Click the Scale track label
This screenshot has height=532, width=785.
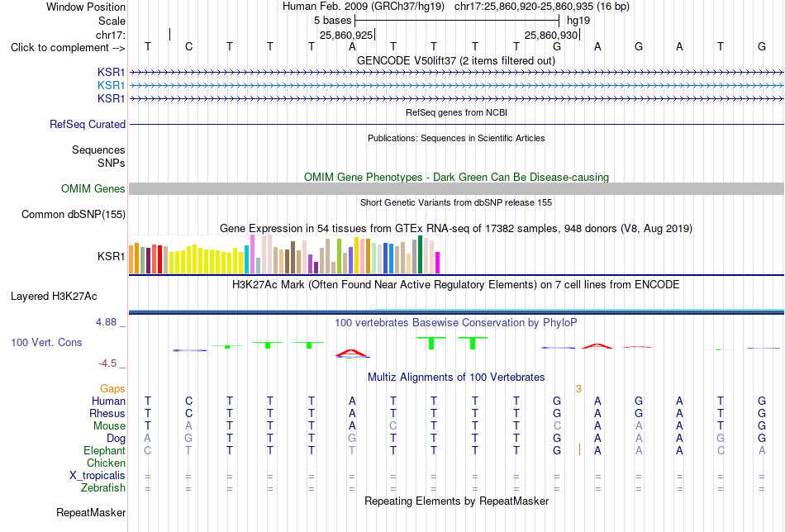pos(112,21)
